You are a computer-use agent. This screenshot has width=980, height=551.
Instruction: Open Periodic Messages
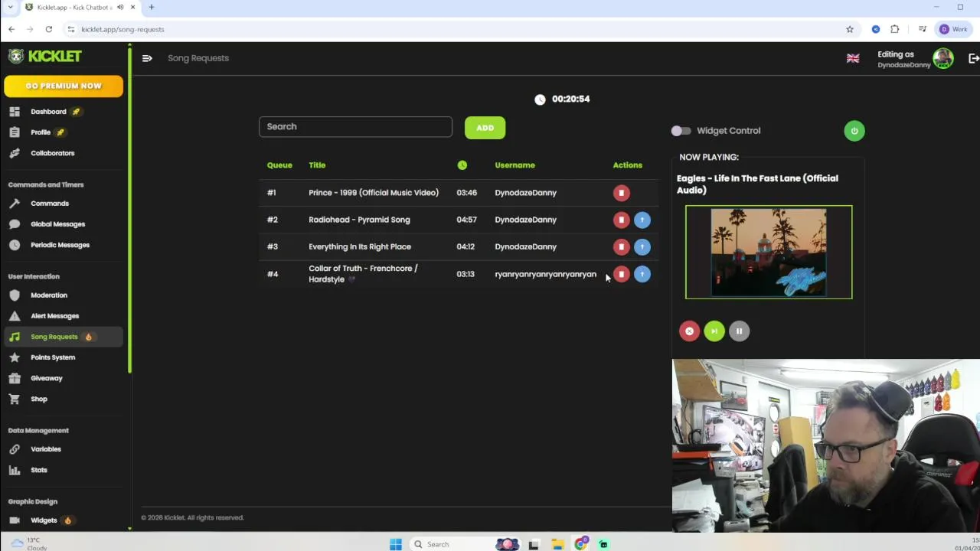[60, 245]
